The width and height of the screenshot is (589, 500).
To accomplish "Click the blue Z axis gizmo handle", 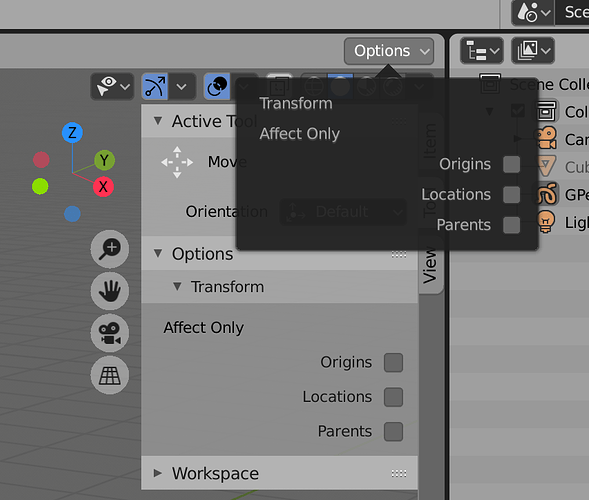I will pyautogui.click(x=72, y=133).
